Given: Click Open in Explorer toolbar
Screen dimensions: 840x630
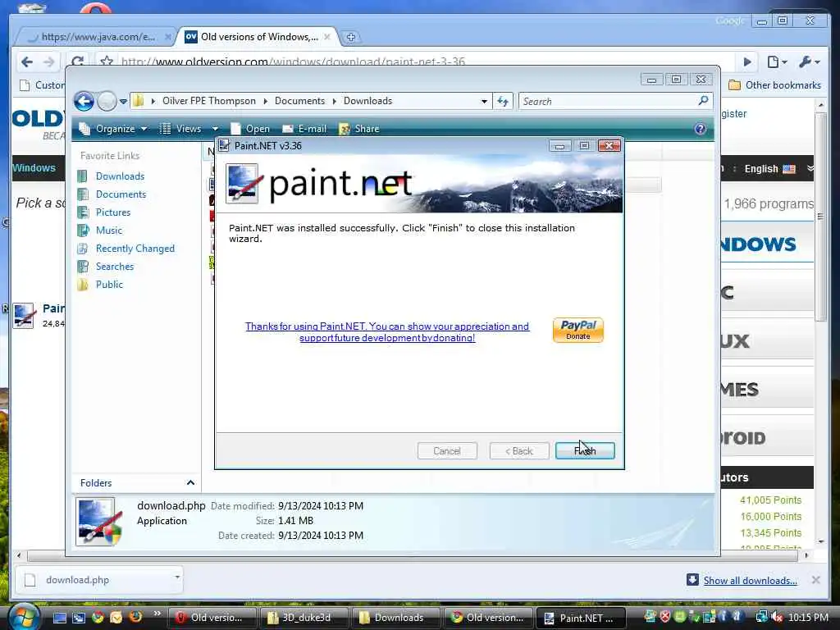Looking at the screenshot, I should click(250, 129).
